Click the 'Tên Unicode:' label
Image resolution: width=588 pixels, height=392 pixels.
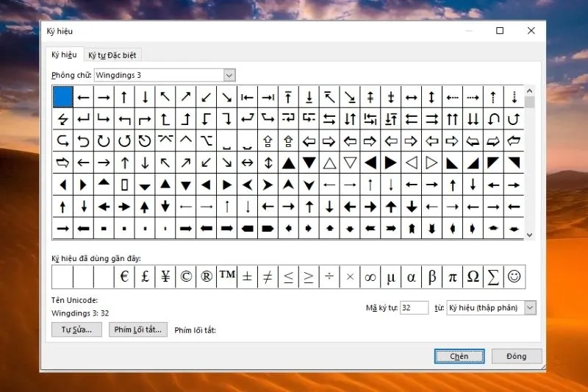point(75,300)
